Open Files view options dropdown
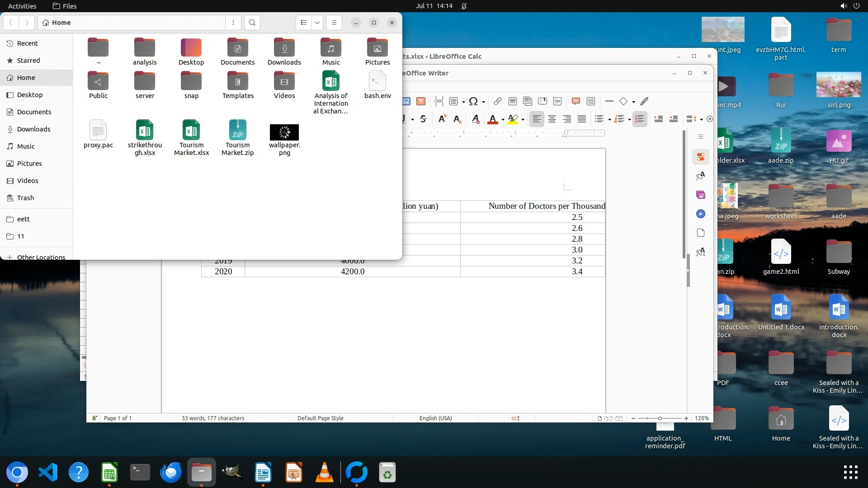868x488 pixels. (317, 23)
